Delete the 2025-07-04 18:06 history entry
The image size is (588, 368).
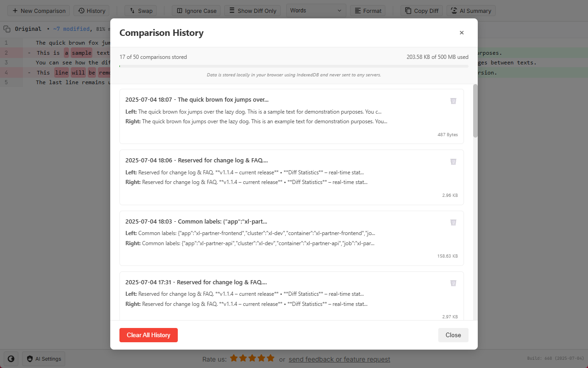click(x=453, y=162)
